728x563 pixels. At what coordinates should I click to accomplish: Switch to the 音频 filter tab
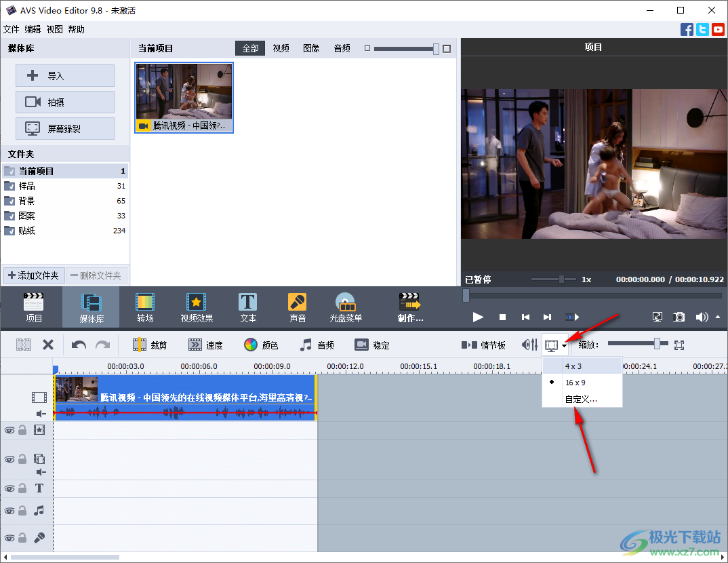(x=342, y=48)
